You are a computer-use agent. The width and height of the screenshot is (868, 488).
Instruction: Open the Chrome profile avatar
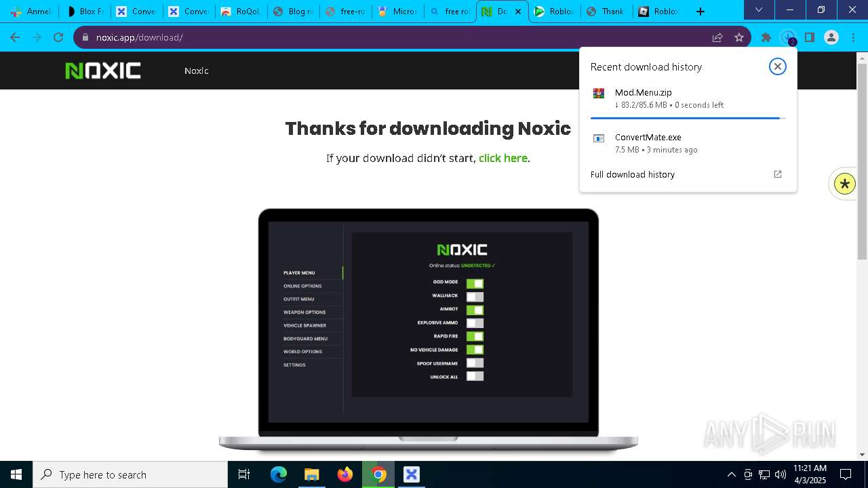click(831, 37)
